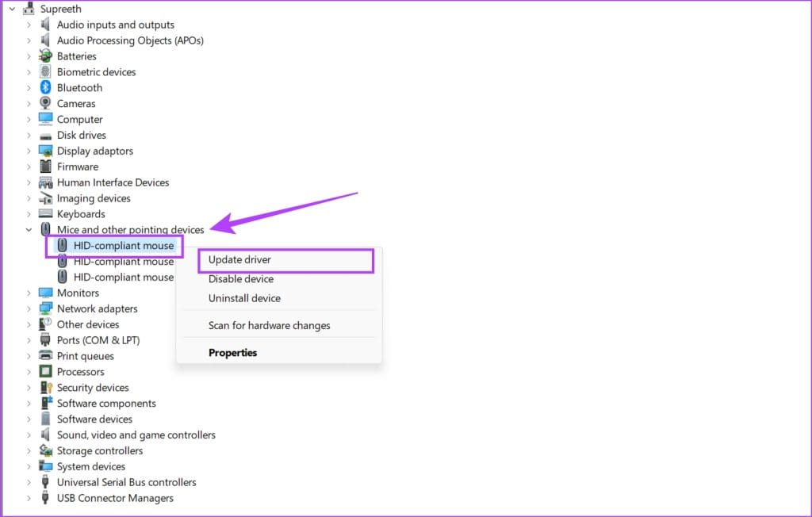The image size is (812, 517).
Task: Select the Keyboards category icon
Action: [x=45, y=213]
